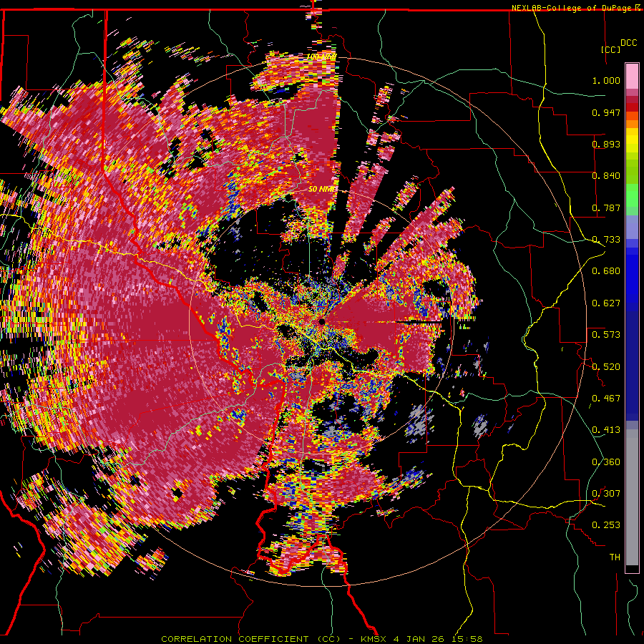Click the 0.947 legend value

point(606,112)
